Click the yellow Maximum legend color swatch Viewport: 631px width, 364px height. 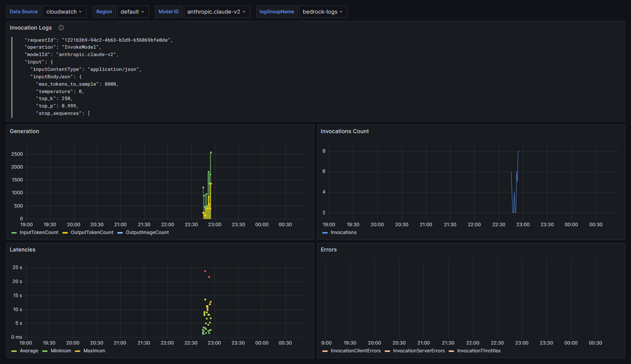(78, 351)
